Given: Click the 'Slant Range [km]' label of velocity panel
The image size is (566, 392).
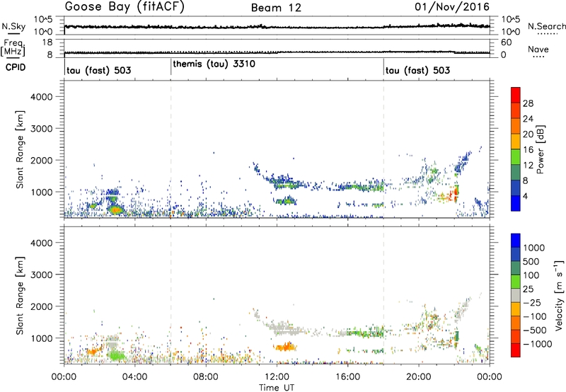Looking at the screenshot, I should click(20, 296).
